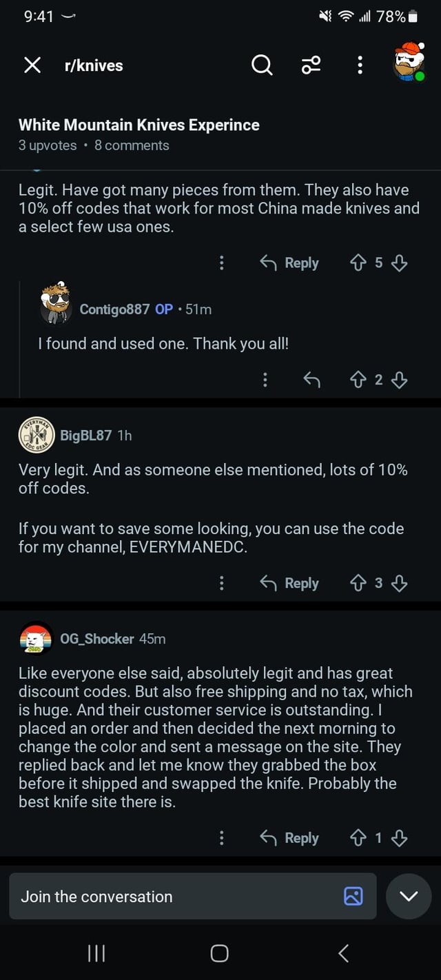Open Contigo887's user profile
This screenshot has width=441, height=980.
pos(114,309)
